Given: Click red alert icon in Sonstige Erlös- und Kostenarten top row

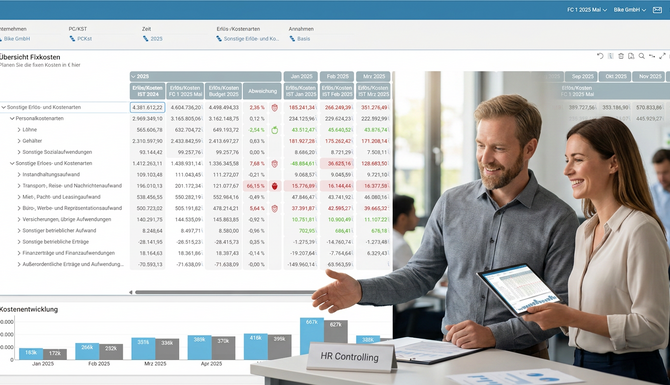Looking at the screenshot, I should coord(275,108).
